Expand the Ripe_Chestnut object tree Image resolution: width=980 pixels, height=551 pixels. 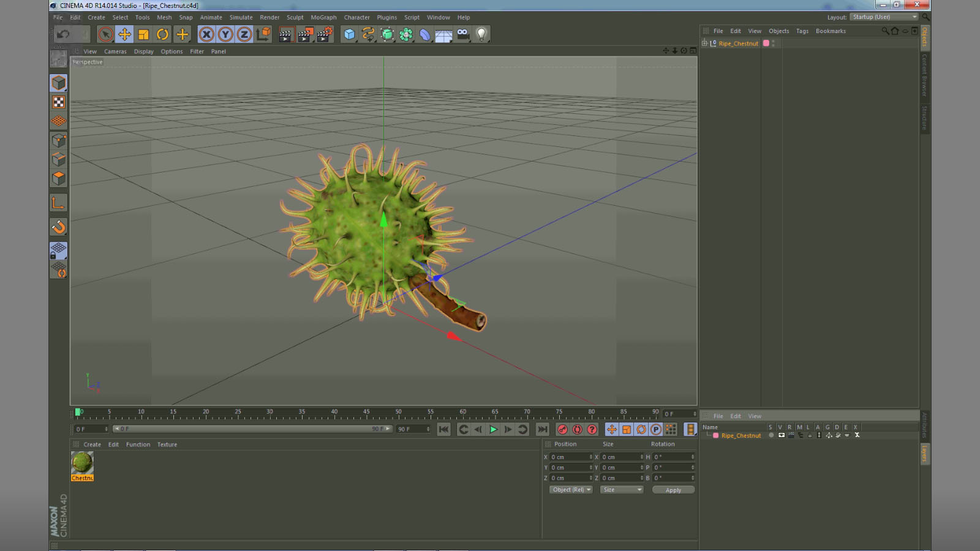tap(704, 43)
